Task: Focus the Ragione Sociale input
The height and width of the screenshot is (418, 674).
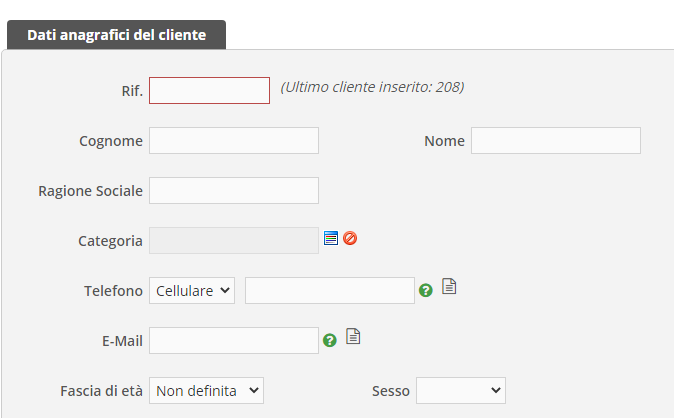Action: (233, 190)
